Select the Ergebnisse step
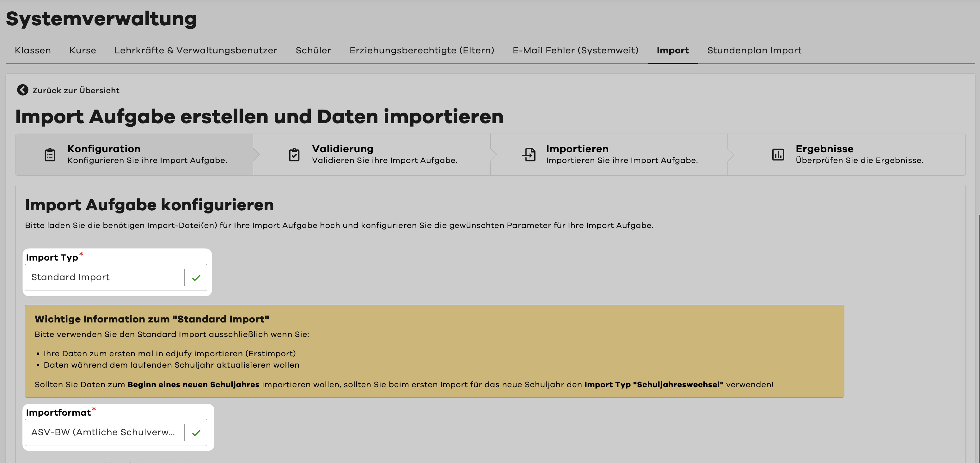The image size is (980, 463). click(x=847, y=155)
